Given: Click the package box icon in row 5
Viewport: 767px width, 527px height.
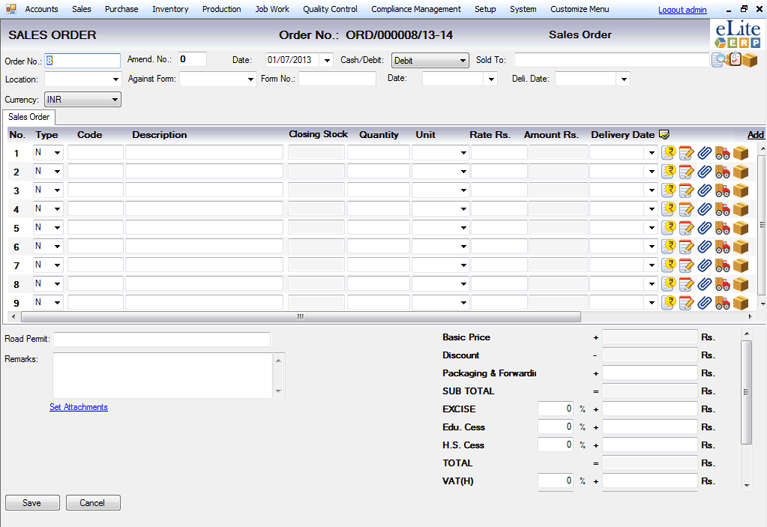Looking at the screenshot, I should pyautogui.click(x=740, y=228).
